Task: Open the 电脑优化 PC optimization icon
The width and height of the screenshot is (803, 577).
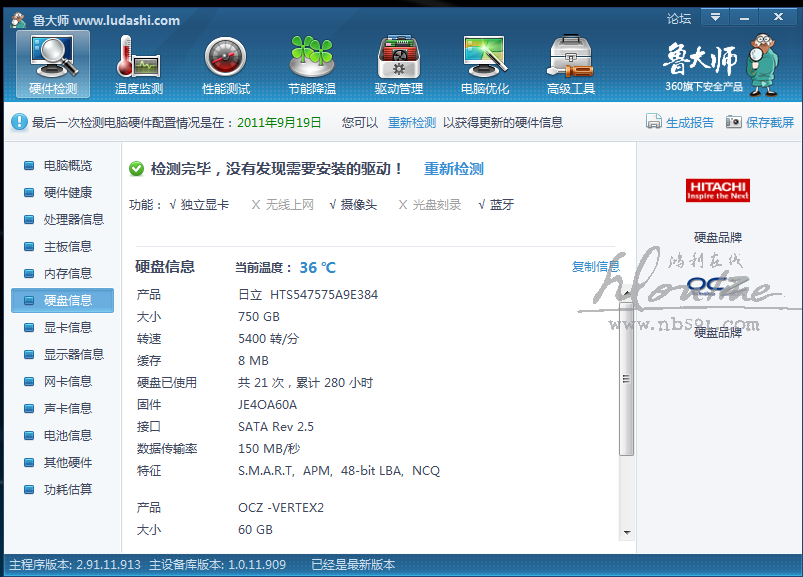Action: click(484, 63)
